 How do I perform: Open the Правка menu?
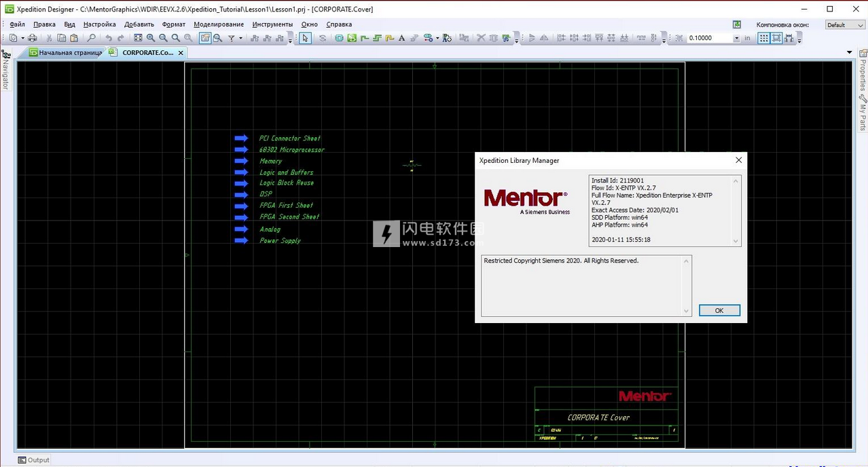pyautogui.click(x=44, y=24)
